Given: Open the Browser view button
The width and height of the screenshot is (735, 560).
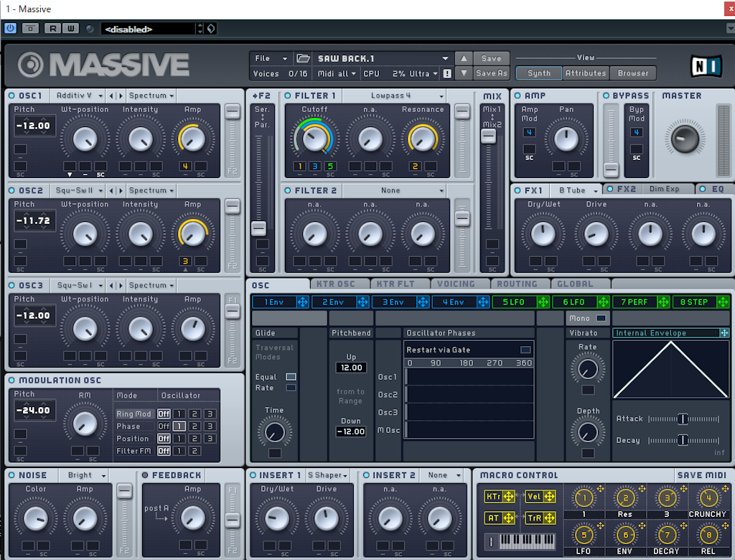Looking at the screenshot, I should click(x=633, y=73).
